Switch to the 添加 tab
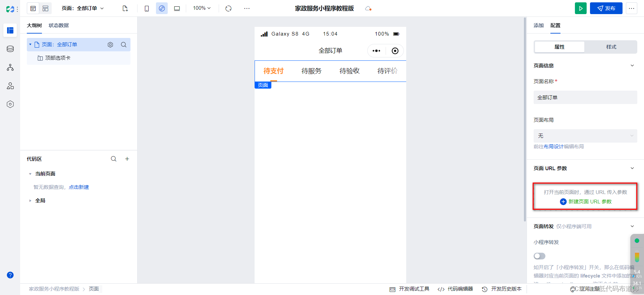 click(539, 26)
